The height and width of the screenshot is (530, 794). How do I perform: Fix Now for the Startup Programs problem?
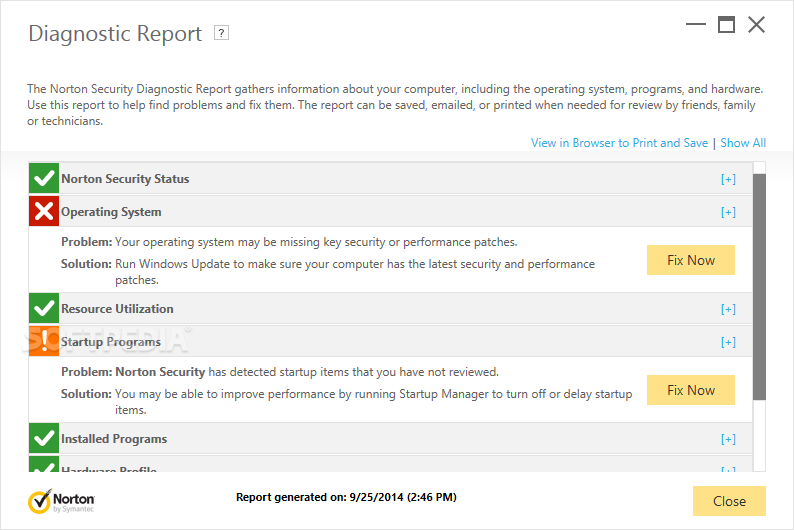pyautogui.click(x=691, y=390)
